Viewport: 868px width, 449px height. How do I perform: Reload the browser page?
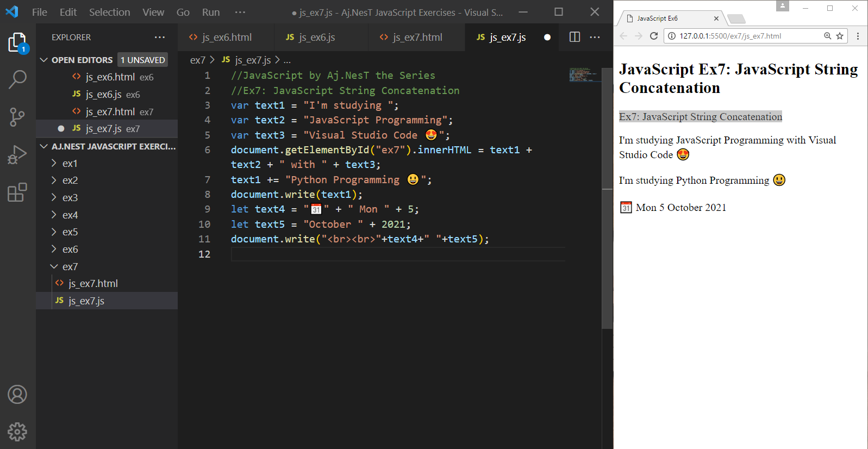click(x=654, y=36)
